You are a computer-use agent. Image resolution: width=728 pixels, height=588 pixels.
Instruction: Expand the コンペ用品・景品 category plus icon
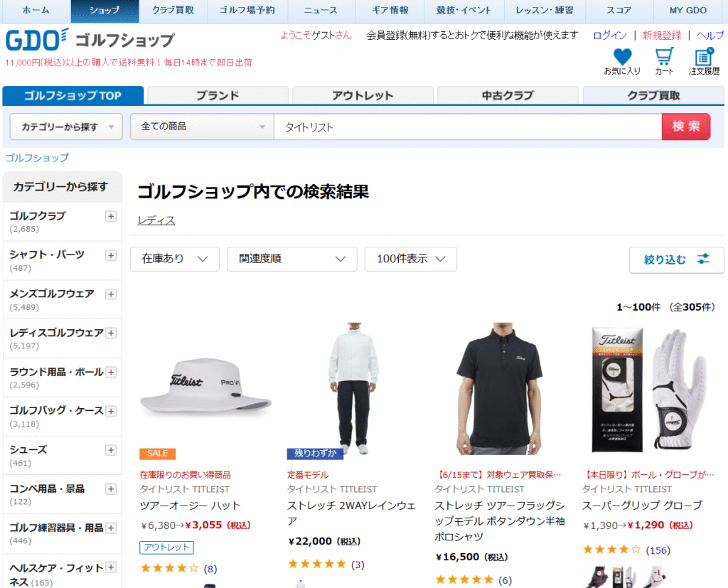click(110, 489)
